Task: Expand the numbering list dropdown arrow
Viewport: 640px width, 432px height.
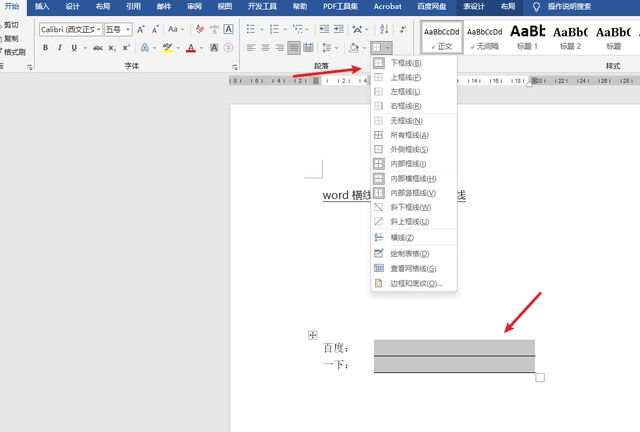Action: 284,29
